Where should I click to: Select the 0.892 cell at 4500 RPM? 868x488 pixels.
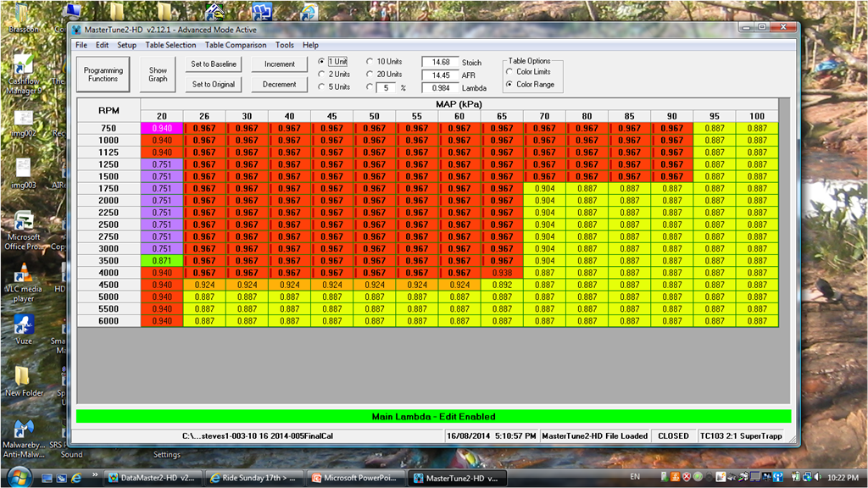502,285
